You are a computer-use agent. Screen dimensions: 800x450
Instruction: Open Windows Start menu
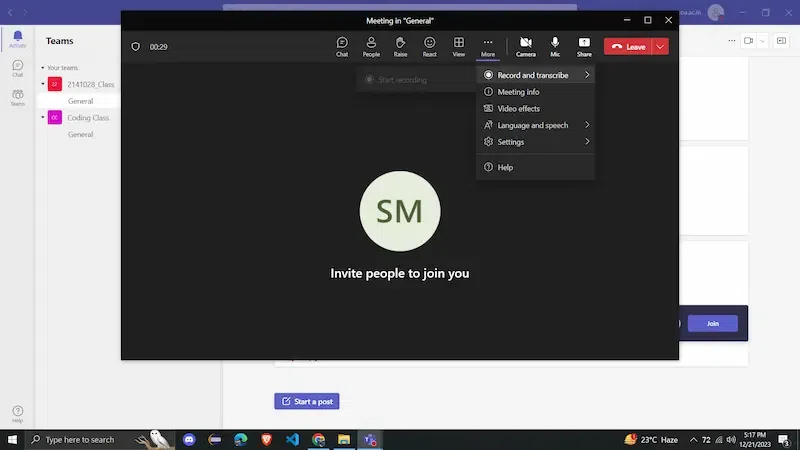point(12,439)
